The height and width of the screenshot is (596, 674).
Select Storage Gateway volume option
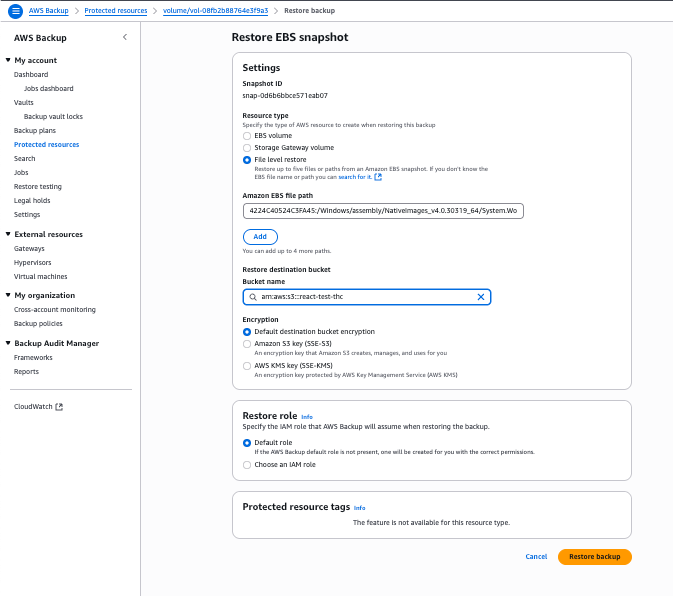(247, 148)
